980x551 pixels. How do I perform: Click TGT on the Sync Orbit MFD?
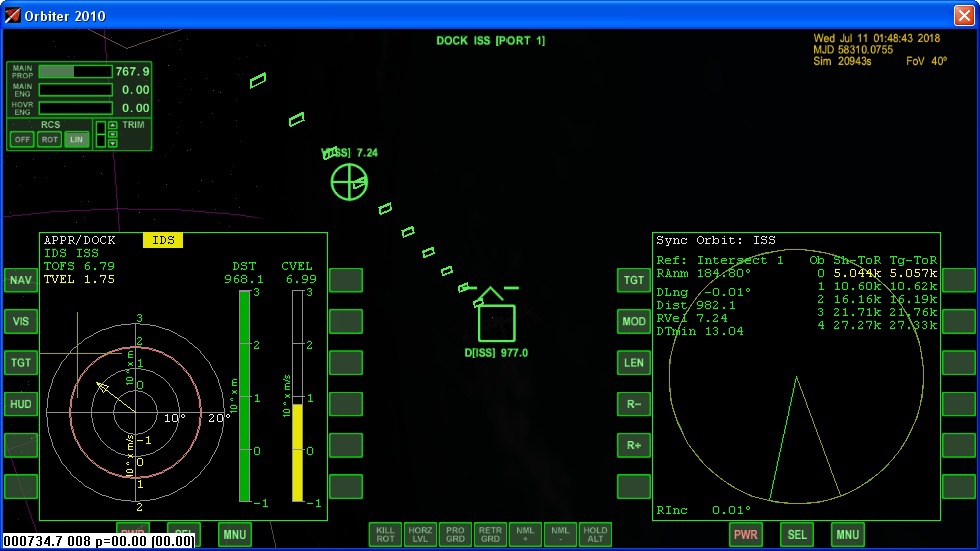[633, 280]
